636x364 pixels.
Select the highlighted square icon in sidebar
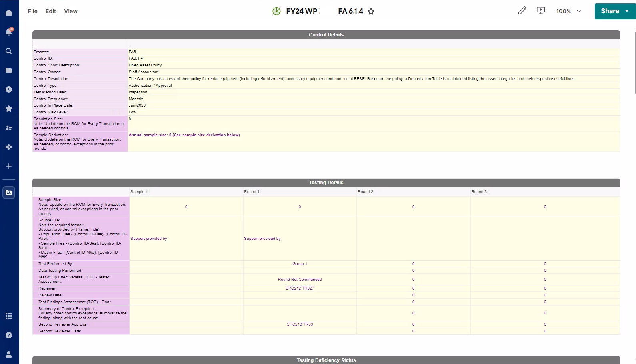tap(9, 193)
